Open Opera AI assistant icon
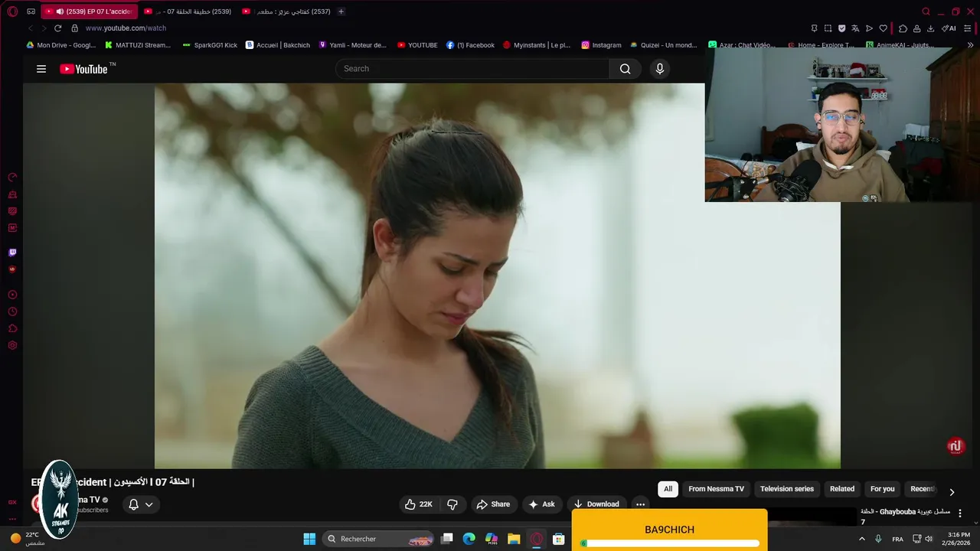 [949, 28]
